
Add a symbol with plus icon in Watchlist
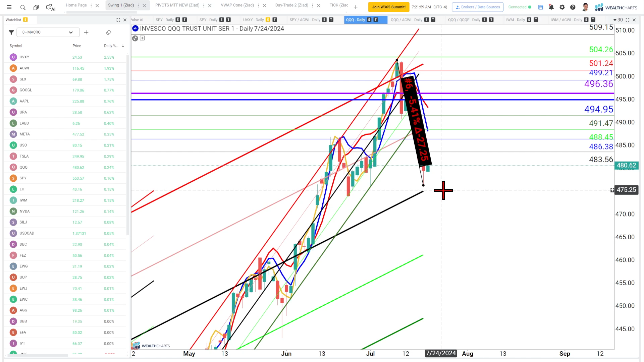(86, 32)
